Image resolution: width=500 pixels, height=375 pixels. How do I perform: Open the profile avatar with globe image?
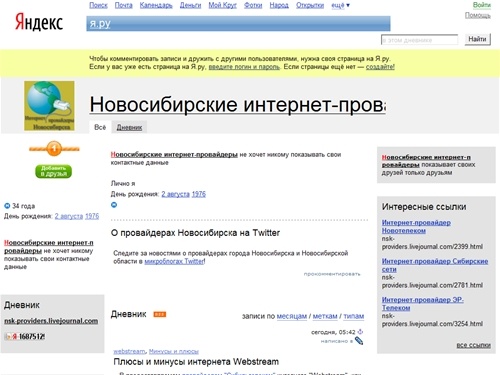pos(49,106)
